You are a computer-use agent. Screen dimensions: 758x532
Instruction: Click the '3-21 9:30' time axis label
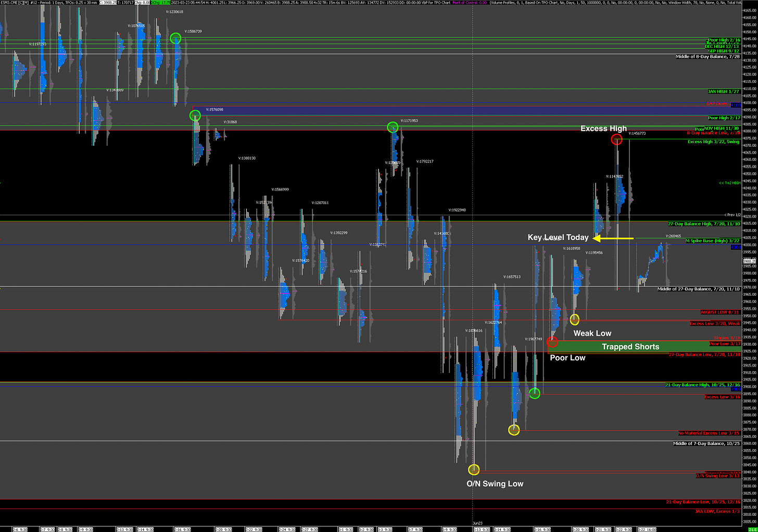pos(604,529)
